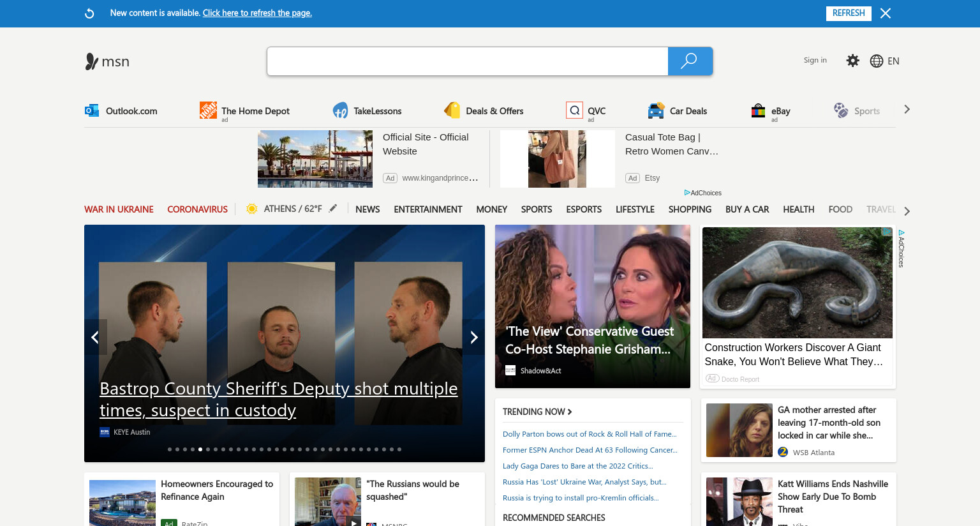Open Russia pro-Kremlin officials trending link

pos(581,498)
